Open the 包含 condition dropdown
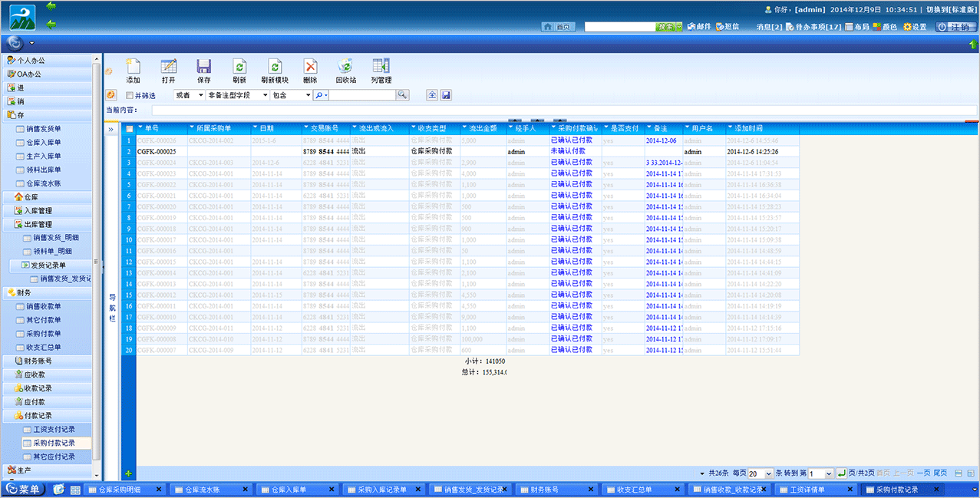This screenshot has height=498, width=980. 292,95
